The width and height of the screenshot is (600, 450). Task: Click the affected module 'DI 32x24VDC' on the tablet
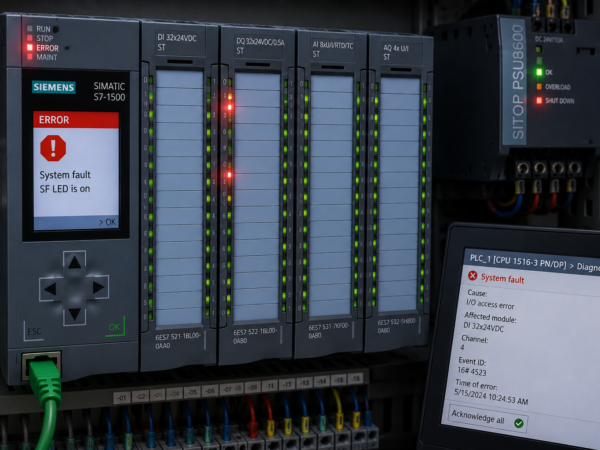484,327
